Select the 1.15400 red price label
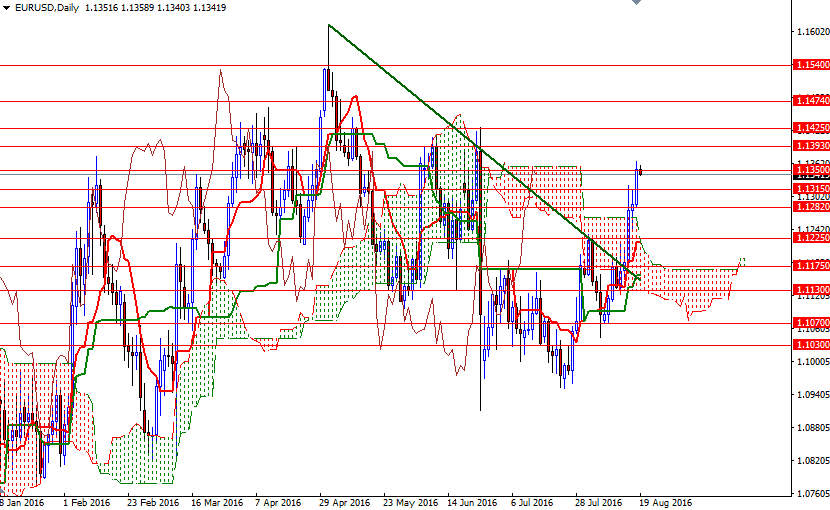 coord(811,65)
